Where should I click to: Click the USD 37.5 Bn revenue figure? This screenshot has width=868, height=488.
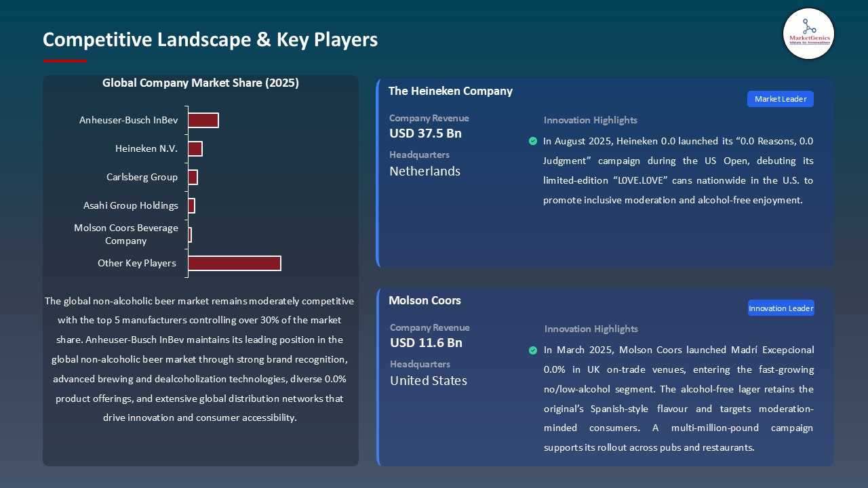click(425, 134)
